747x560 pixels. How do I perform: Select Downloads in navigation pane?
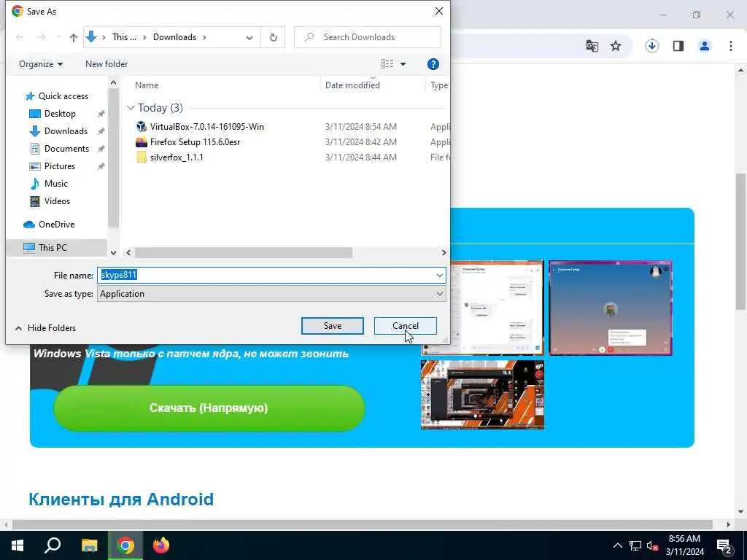(58, 131)
